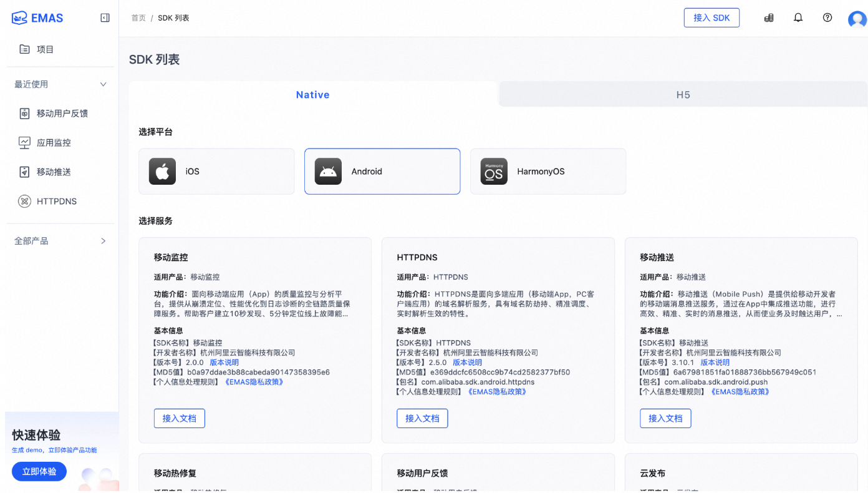Screen dimensions: 868x493
Task: Open 接入文档 for 移动监控
Action: tap(180, 418)
